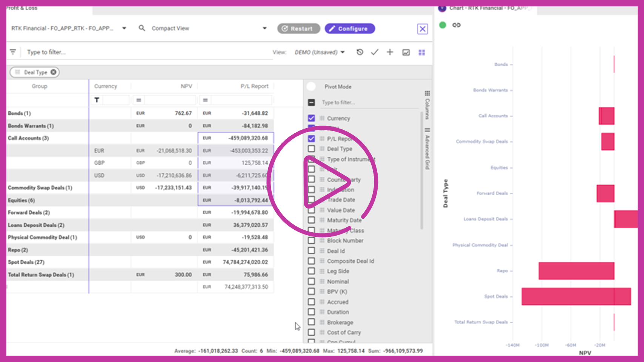Click the link icon in chart panel
This screenshot has height=362, width=644.
click(x=456, y=25)
